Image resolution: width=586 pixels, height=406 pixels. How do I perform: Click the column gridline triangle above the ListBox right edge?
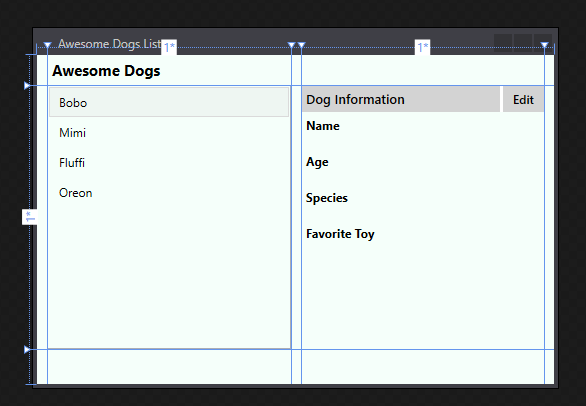[x=292, y=45]
